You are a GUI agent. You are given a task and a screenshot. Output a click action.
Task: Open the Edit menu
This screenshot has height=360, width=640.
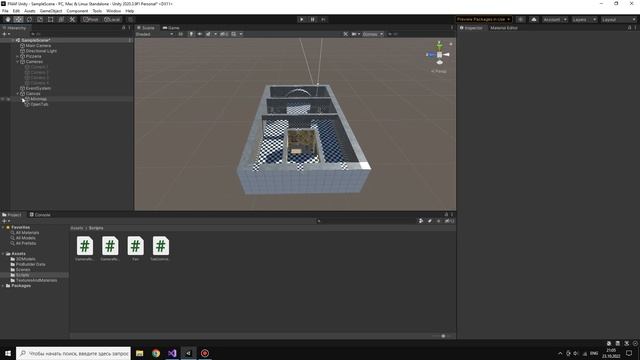pyautogui.click(x=16, y=11)
